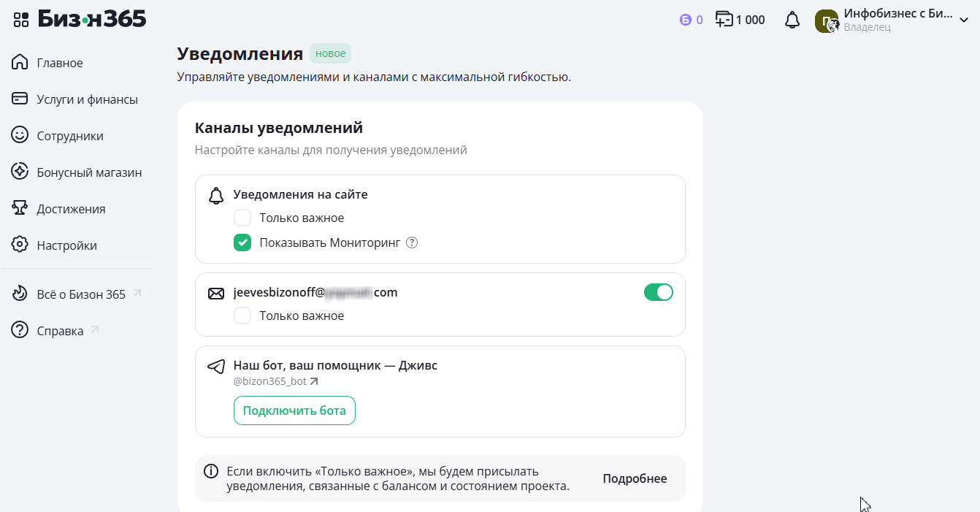Go to Главное in the sidebar
This screenshot has width=980, height=512.
pos(60,63)
